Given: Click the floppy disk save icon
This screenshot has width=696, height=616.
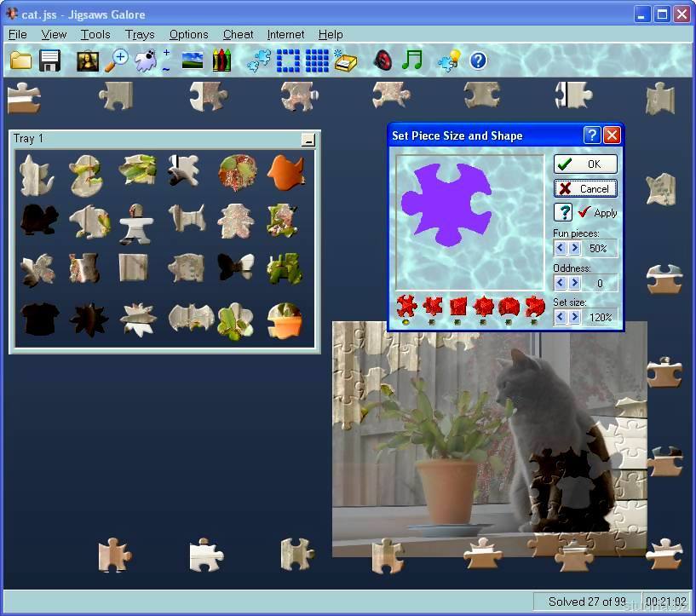Looking at the screenshot, I should coord(50,60).
